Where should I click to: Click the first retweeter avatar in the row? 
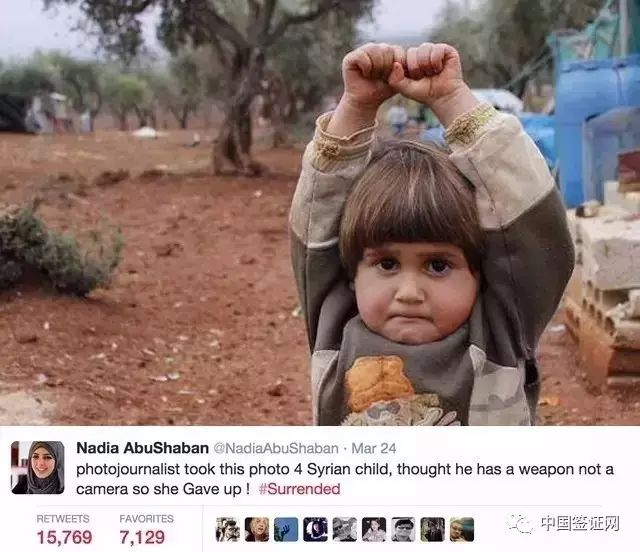[x=227, y=530]
